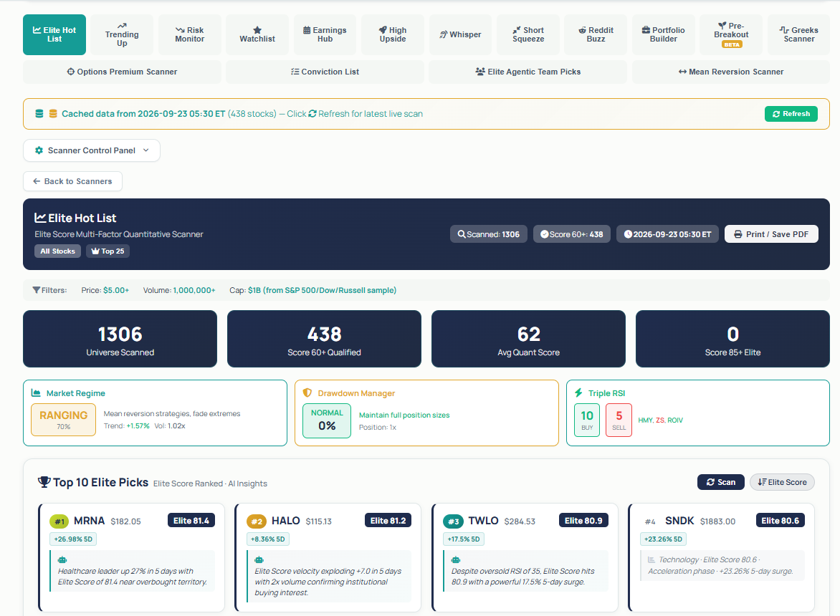Screen dimensions: 840x616
Task: Toggle the Elite Score sort order
Action: tap(782, 482)
